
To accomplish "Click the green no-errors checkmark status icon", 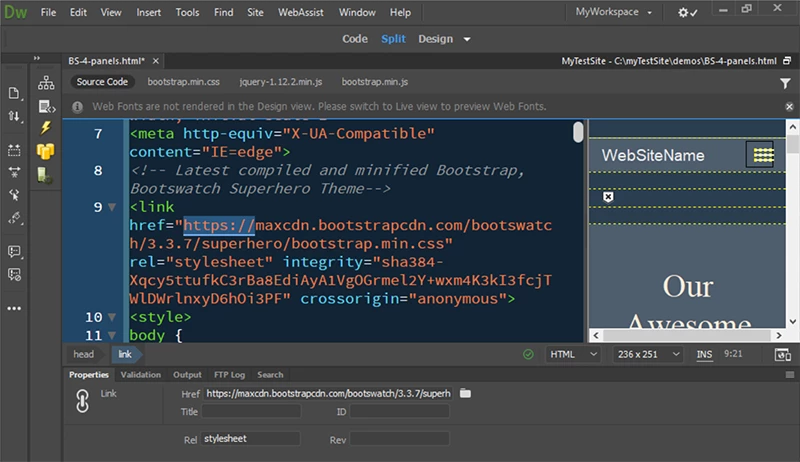I will click(x=529, y=354).
